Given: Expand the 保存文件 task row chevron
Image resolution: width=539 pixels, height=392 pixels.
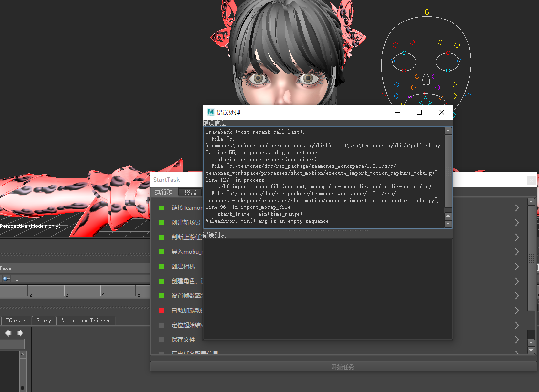Looking at the screenshot, I should coord(517,340).
